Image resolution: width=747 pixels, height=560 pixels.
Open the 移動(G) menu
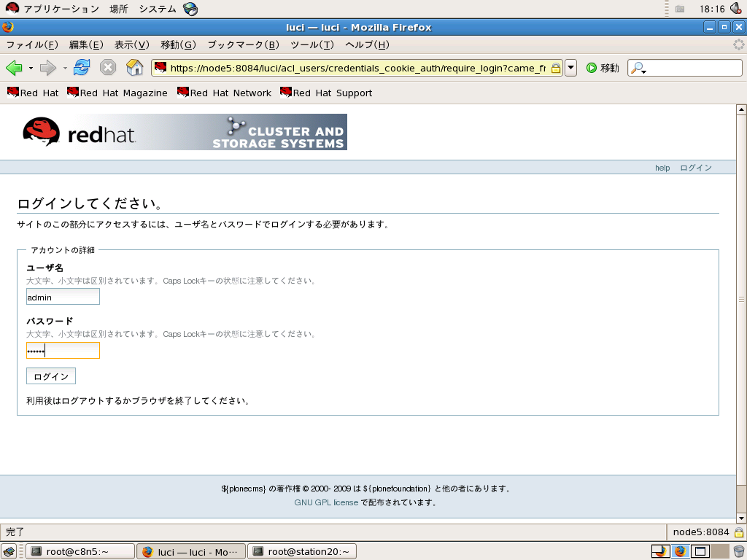click(178, 44)
